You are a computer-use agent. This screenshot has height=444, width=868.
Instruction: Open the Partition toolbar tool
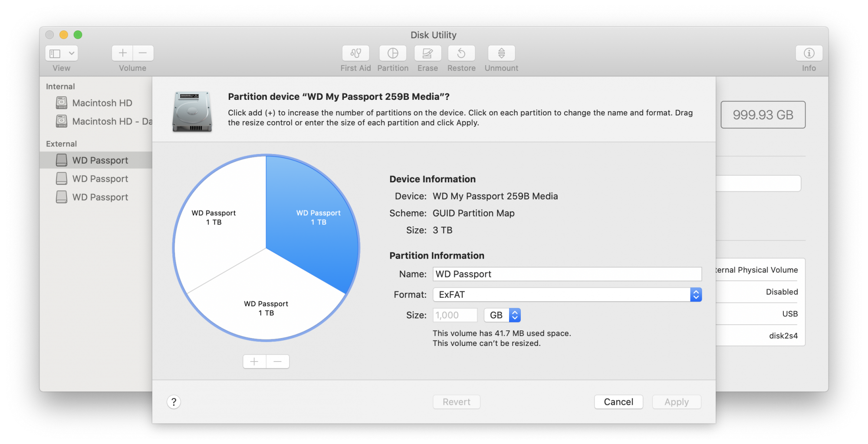(393, 53)
